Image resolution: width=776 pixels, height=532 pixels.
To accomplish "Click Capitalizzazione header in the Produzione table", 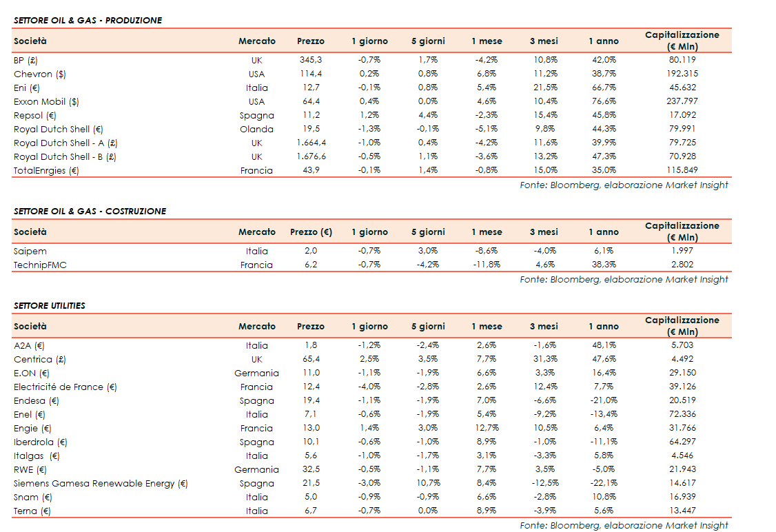I will pos(681,41).
